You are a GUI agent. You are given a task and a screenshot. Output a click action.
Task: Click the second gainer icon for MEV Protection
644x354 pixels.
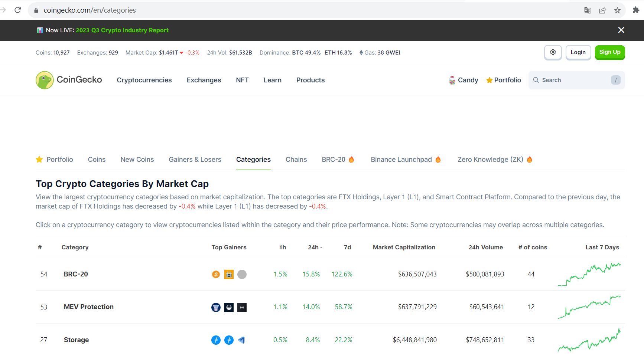229,307
